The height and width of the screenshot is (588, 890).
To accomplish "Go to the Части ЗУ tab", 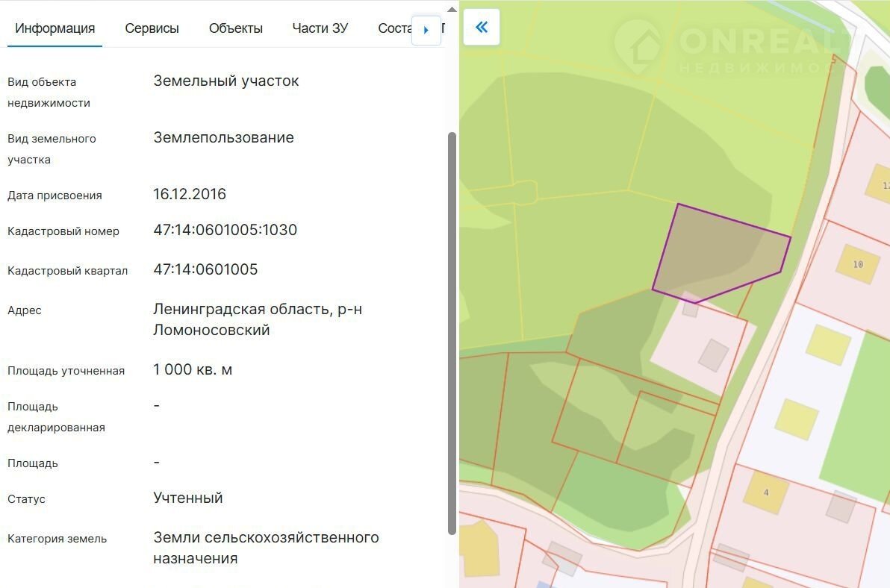I will pyautogui.click(x=320, y=28).
